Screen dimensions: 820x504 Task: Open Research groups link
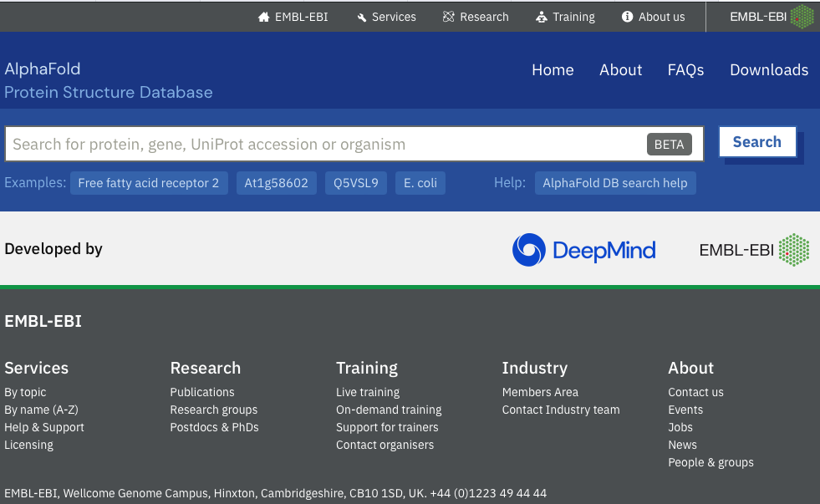(214, 410)
